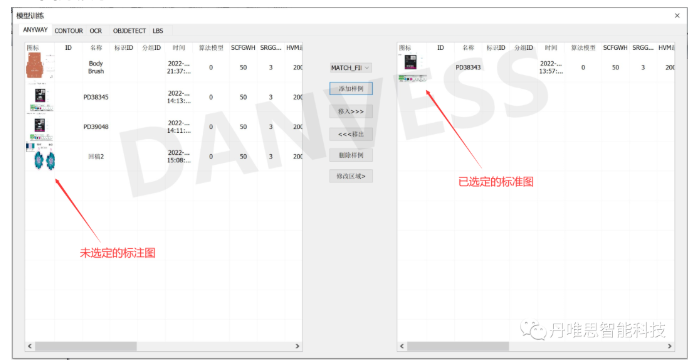Sort left list by SCFGWH column header
This screenshot has width=695, height=363.
coord(243,47)
